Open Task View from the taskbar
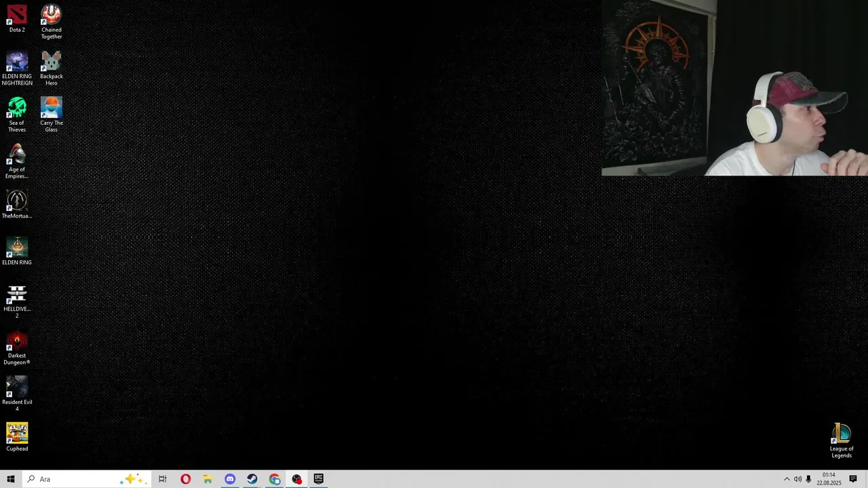Viewport: 868px width, 488px height. tap(163, 479)
